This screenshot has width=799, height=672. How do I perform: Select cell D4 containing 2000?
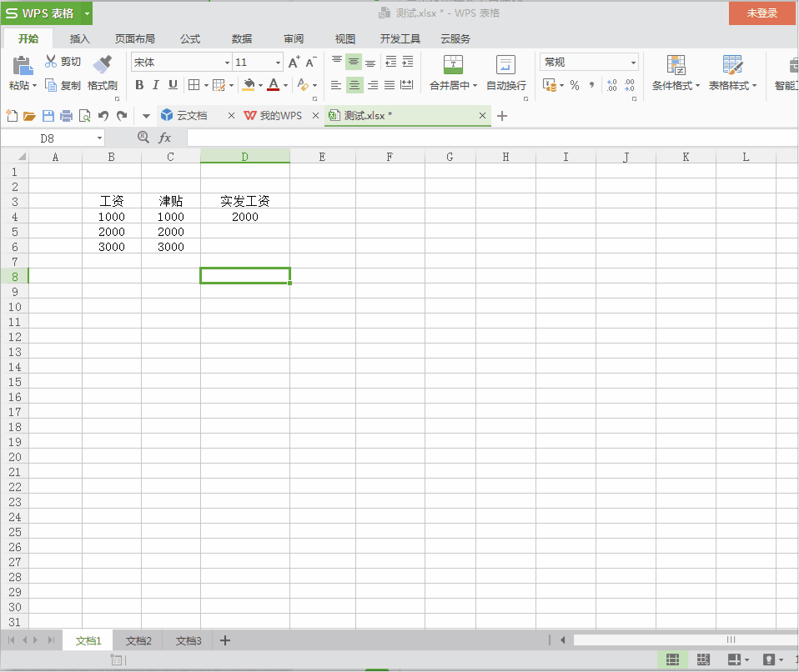pyautogui.click(x=245, y=217)
